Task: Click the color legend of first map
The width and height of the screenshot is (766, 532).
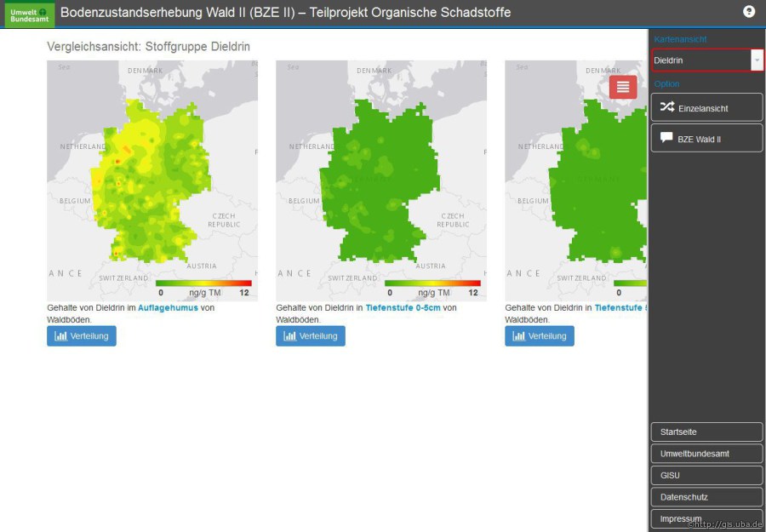Action: coord(203,283)
